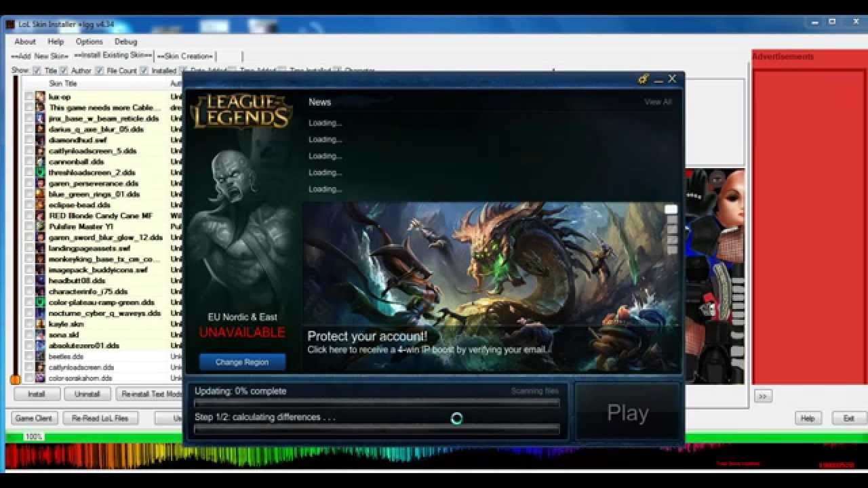Click nocturne_cyber_q_waveys.dds row icon

click(40, 313)
